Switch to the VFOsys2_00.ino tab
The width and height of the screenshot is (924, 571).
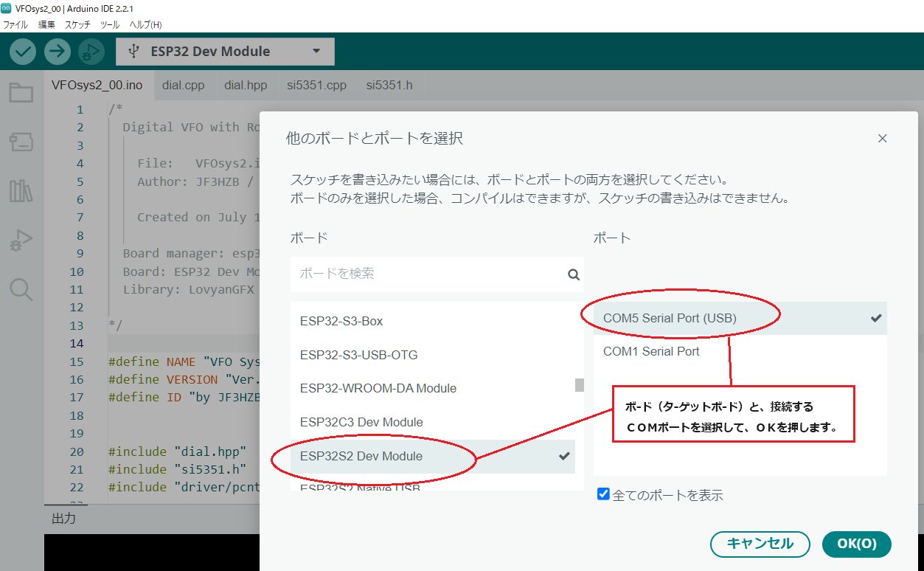tap(97, 86)
